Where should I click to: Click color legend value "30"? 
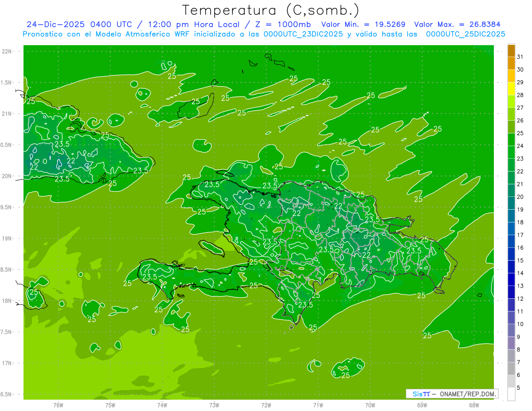[x=520, y=70]
